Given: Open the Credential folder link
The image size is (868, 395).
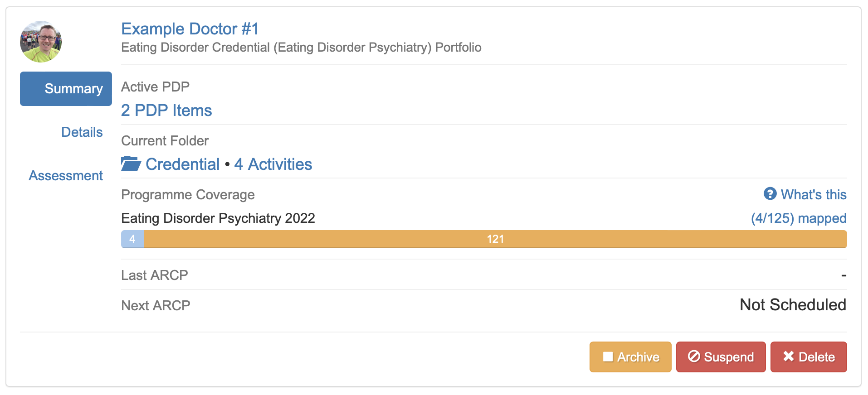Looking at the screenshot, I should click(x=182, y=164).
